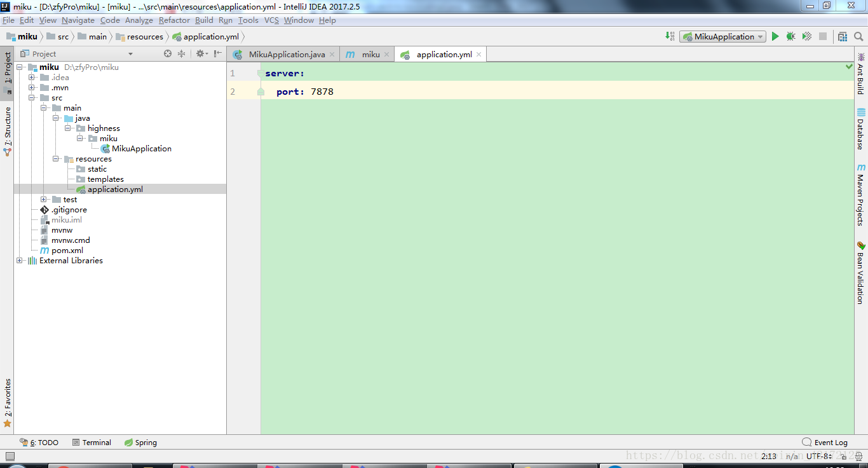This screenshot has width=868, height=468.
Task: Expand the .idea folder node
Action: 32,78
